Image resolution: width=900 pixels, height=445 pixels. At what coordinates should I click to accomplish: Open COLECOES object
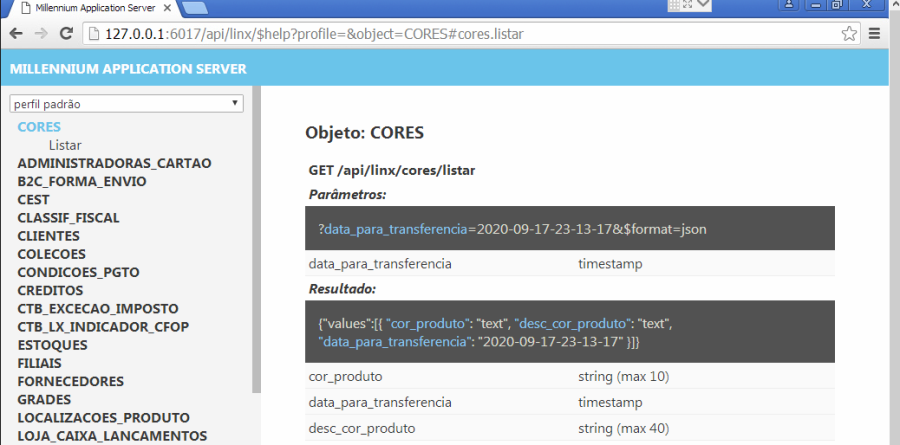52,254
